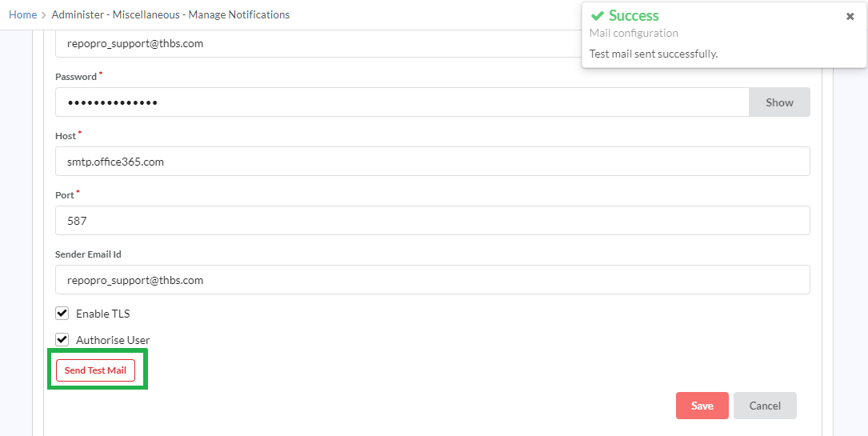This screenshot has height=436, width=868.
Task: Focus the Password input field
Action: 400,102
